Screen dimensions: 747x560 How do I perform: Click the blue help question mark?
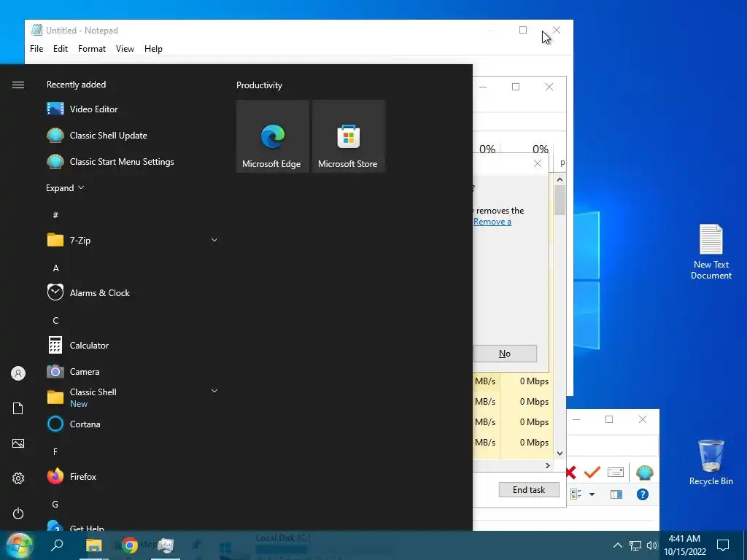[642, 494]
